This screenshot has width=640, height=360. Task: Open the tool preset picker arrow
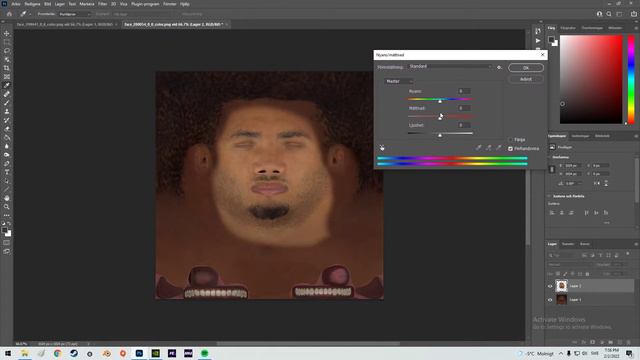coord(30,14)
